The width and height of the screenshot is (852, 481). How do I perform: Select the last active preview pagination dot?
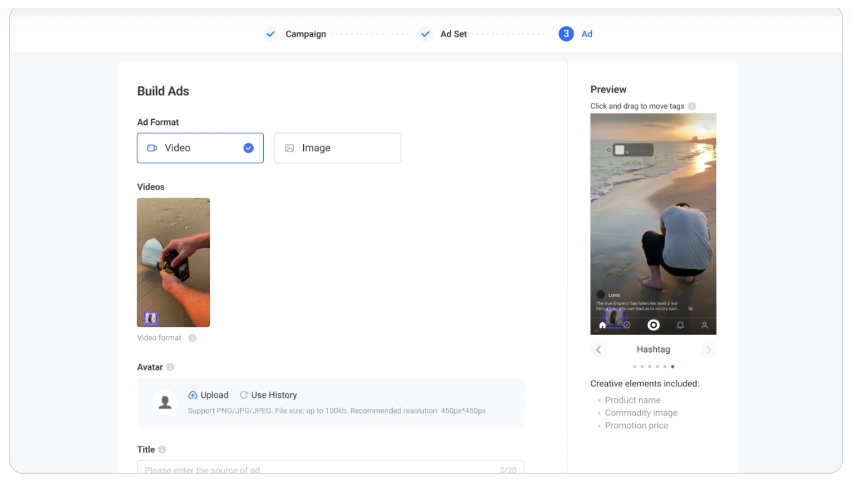pyautogui.click(x=673, y=367)
